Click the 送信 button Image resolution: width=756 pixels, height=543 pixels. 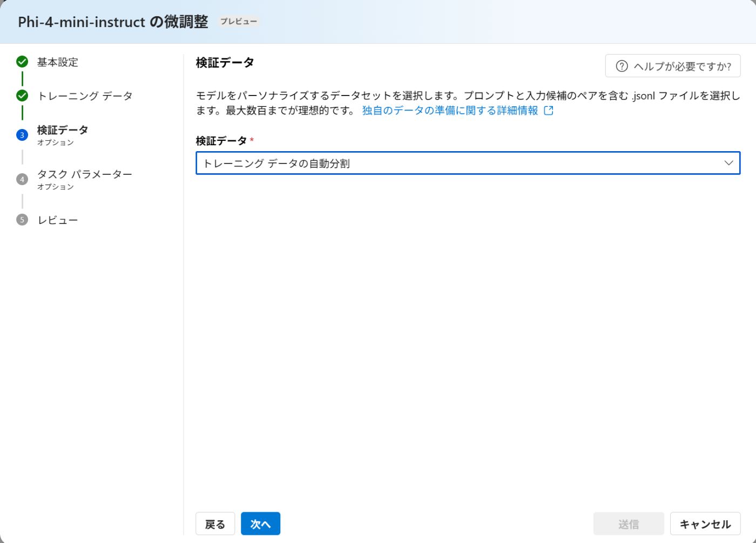tap(629, 524)
